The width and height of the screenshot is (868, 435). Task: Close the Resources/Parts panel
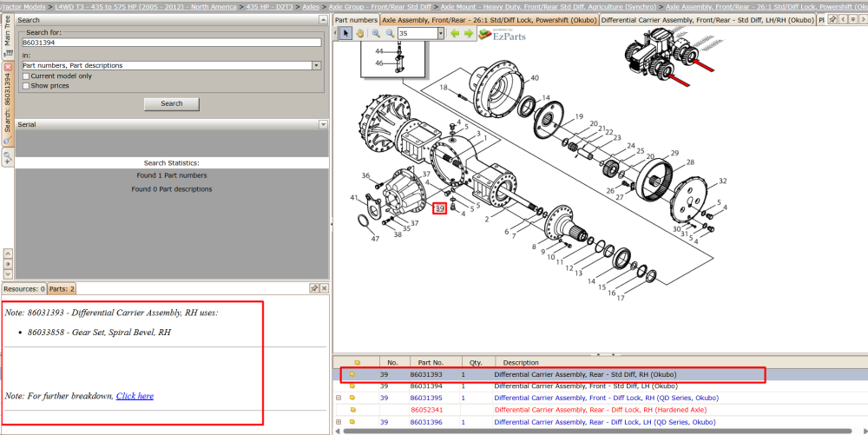coord(325,288)
